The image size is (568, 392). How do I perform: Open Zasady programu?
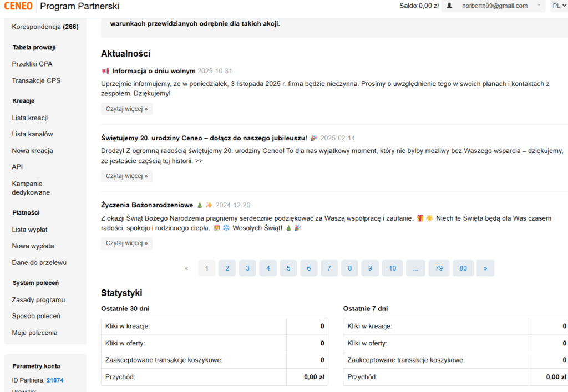click(38, 300)
